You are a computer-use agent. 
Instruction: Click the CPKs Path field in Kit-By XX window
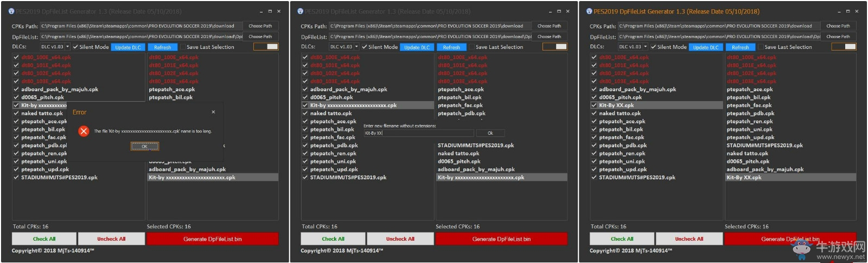719,26
